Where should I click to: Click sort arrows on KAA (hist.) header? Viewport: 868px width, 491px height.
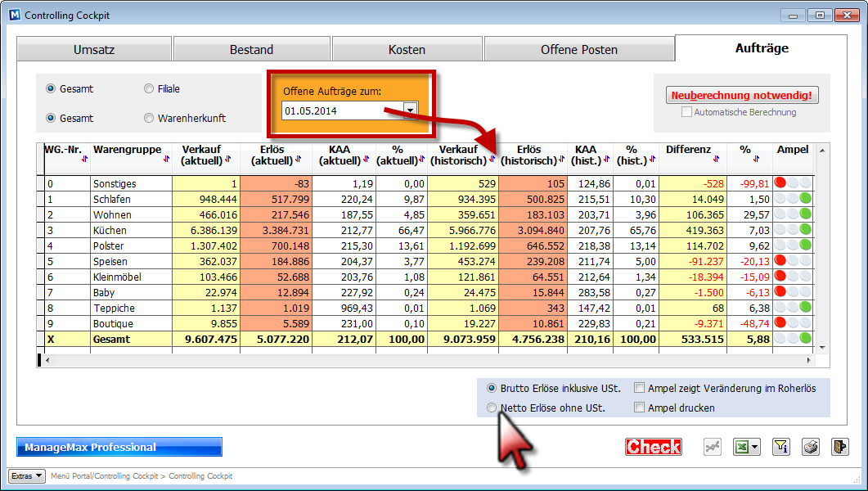click(x=607, y=159)
